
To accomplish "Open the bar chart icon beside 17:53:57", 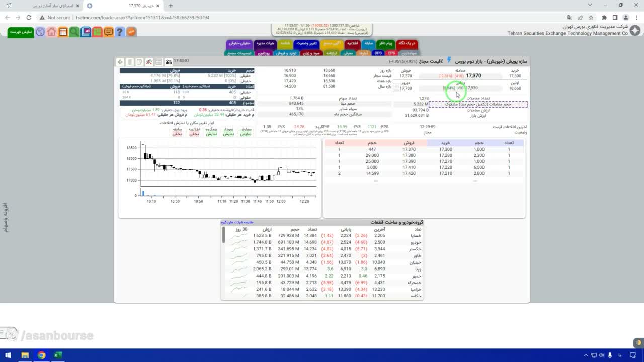I will pos(169,62).
